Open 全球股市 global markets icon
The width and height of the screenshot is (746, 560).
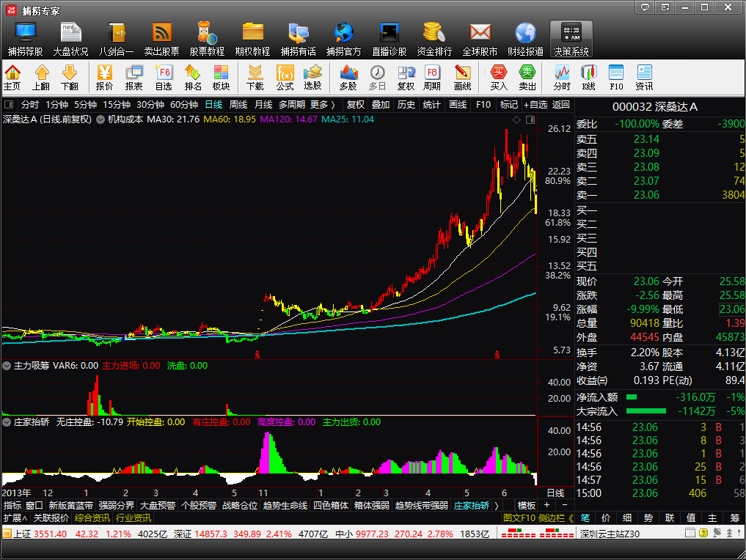480,38
